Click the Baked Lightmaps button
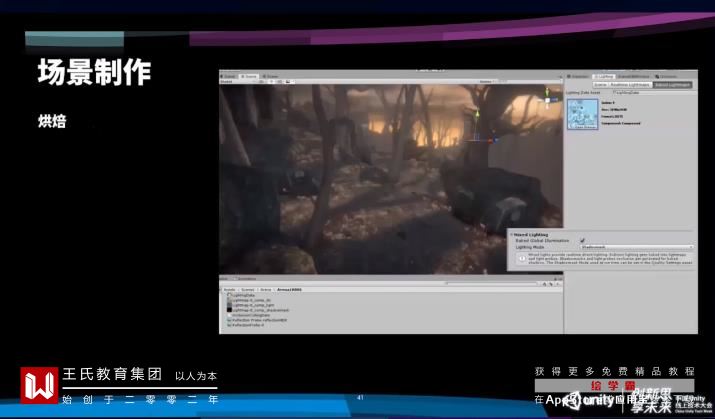 pos(673,85)
